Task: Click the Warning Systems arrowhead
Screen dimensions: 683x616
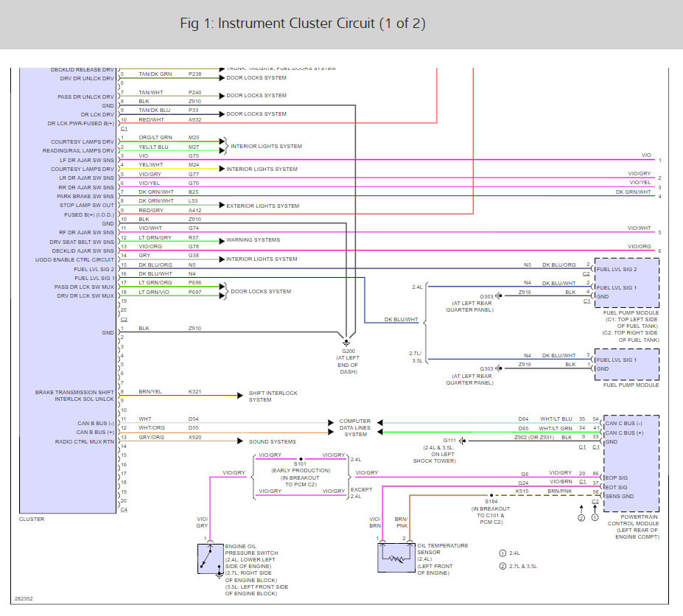Action: pyautogui.click(x=222, y=240)
